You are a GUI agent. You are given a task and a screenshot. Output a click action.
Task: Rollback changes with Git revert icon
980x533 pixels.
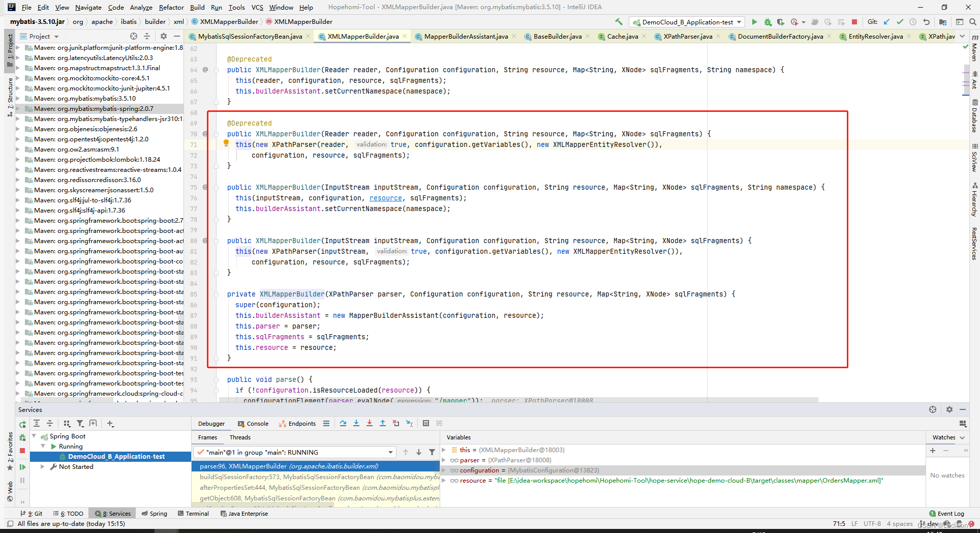click(x=926, y=22)
